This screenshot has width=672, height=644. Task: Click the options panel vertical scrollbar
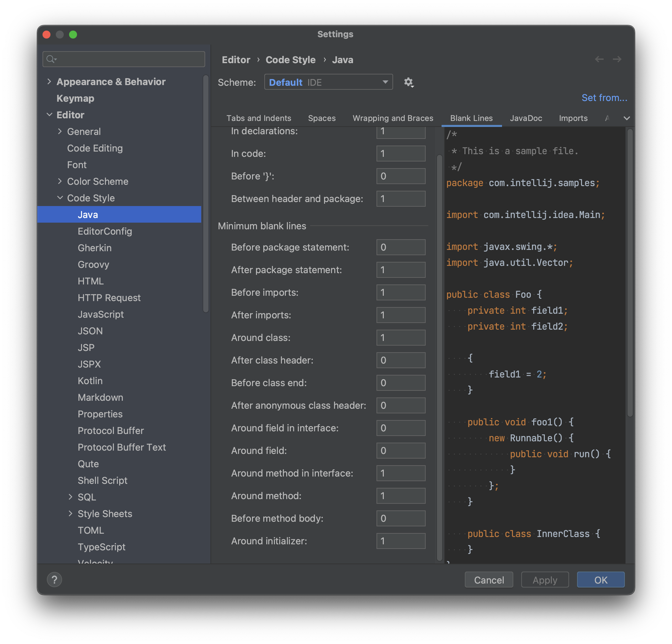pyautogui.click(x=439, y=357)
